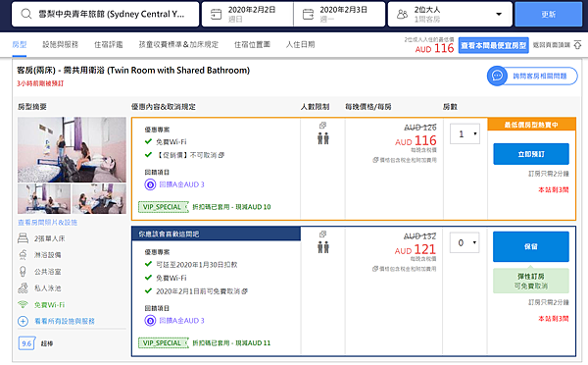This screenshot has width=588, height=365.
Task: Select the 住宿位置圖 tab
Action: pyautogui.click(x=252, y=45)
